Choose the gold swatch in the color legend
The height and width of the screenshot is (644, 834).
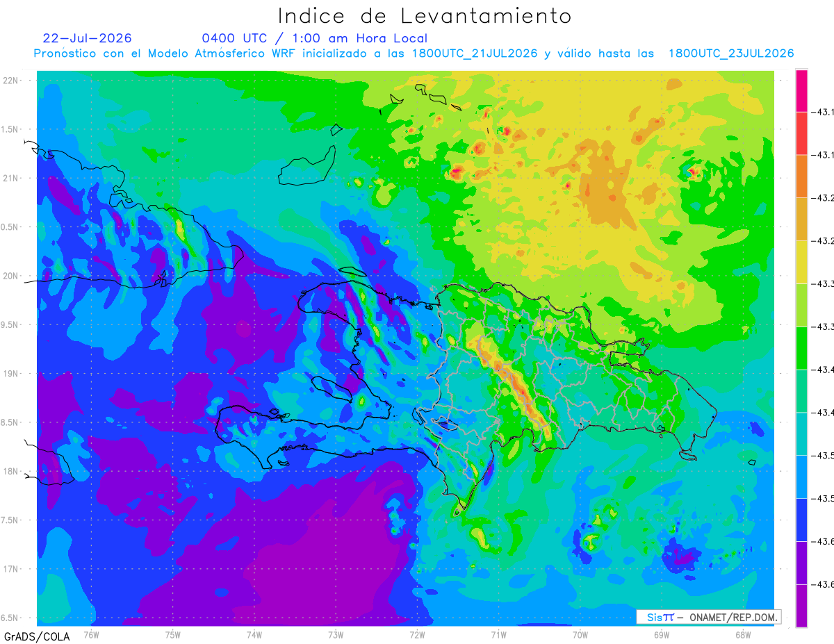[801, 219]
